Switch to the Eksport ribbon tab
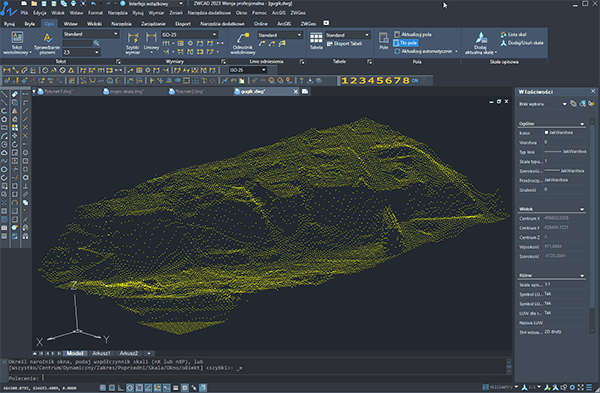The width and height of the screenshot is (600, 393). tap(183, 24)
